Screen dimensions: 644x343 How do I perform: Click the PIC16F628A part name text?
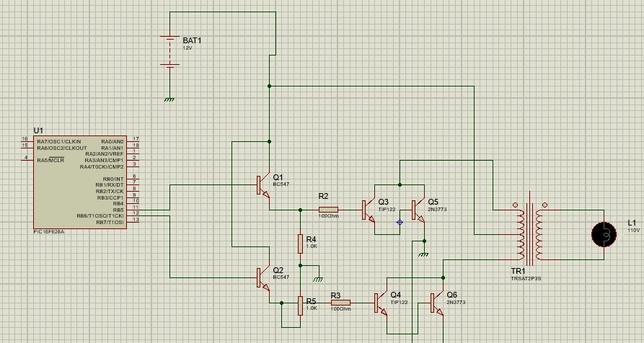coord(49,232)
